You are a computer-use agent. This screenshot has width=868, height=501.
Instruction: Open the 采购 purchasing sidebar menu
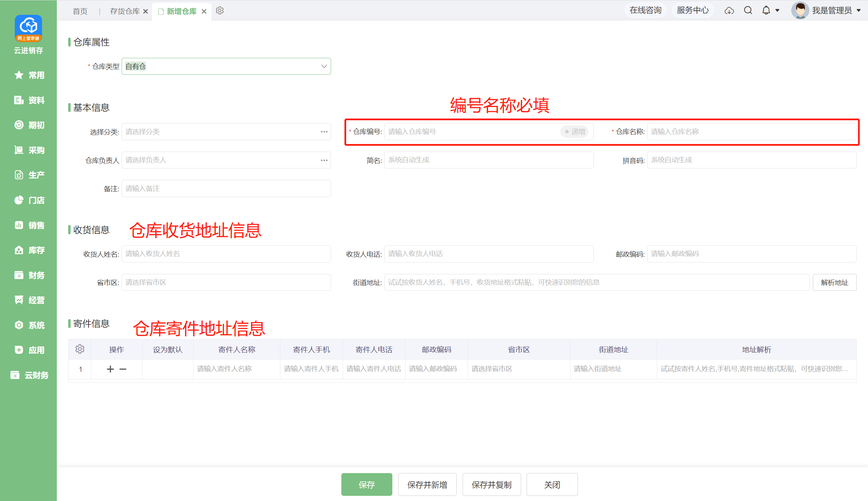click(29, 150)
